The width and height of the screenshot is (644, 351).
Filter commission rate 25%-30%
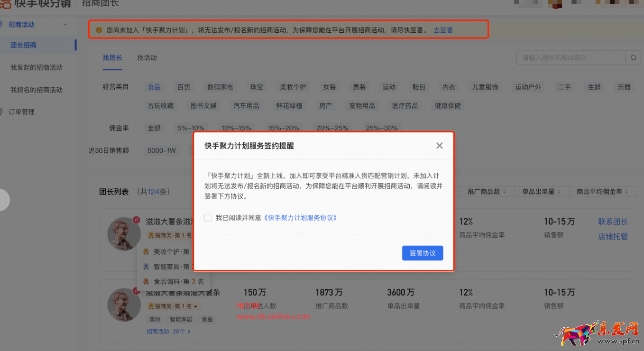(x=382, y=128)
